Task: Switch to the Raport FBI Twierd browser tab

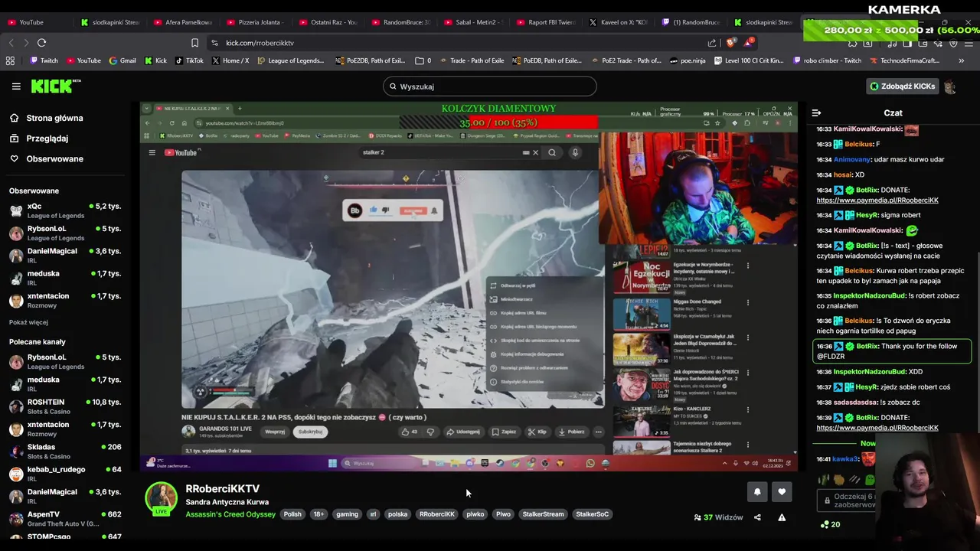Action: point(545,22)
